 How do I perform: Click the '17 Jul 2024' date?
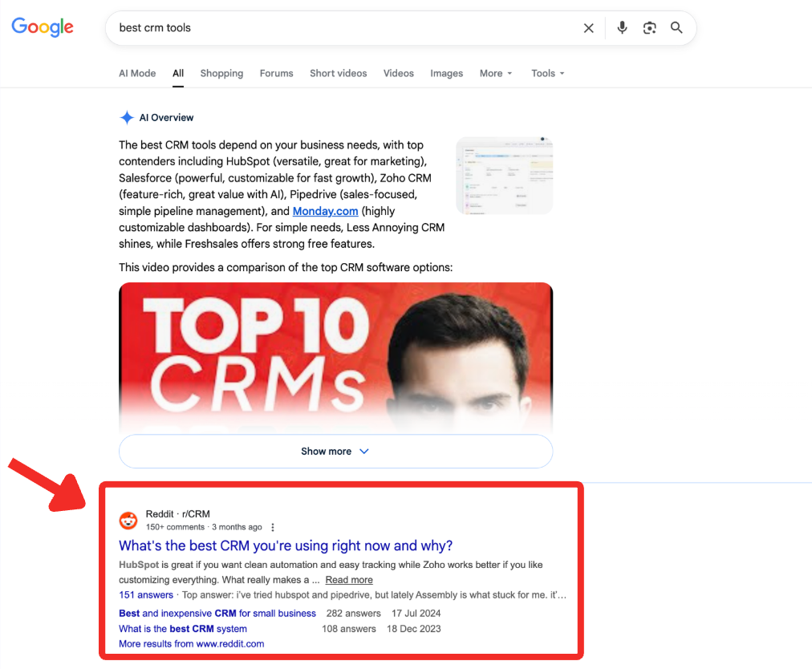[x=416, y=614]
